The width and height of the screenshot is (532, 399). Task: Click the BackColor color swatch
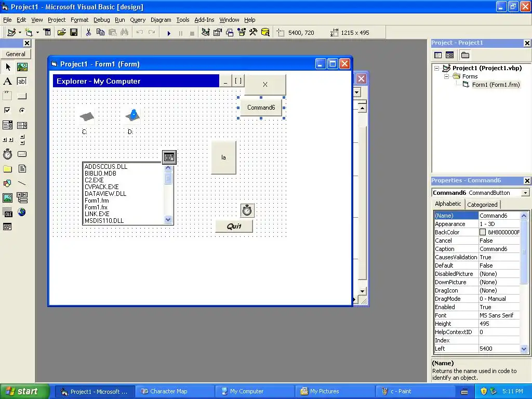click(x=483, y=232)
